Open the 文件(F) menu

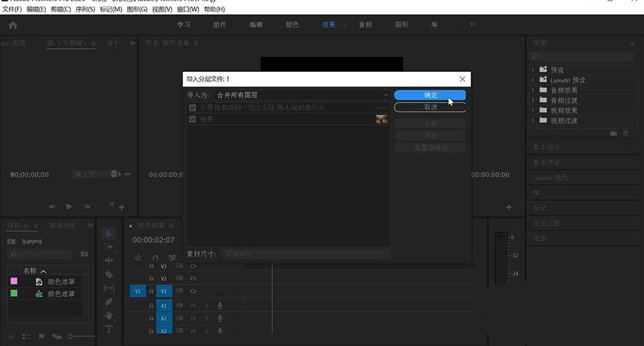tap(12, 9)
